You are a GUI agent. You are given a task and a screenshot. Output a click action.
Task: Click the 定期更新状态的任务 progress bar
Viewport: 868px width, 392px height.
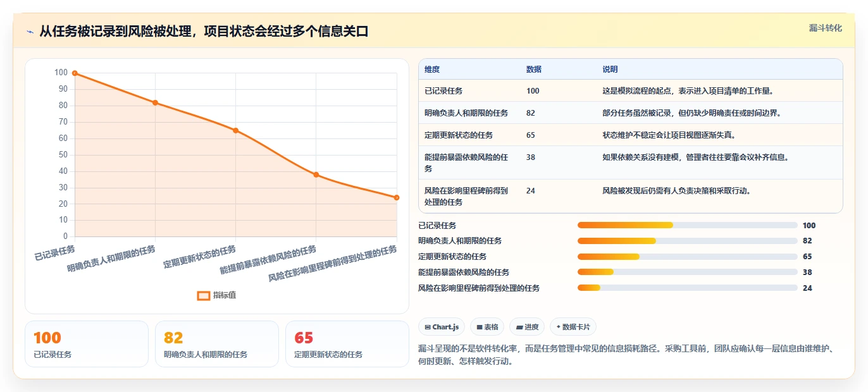[x=688, y=257]
